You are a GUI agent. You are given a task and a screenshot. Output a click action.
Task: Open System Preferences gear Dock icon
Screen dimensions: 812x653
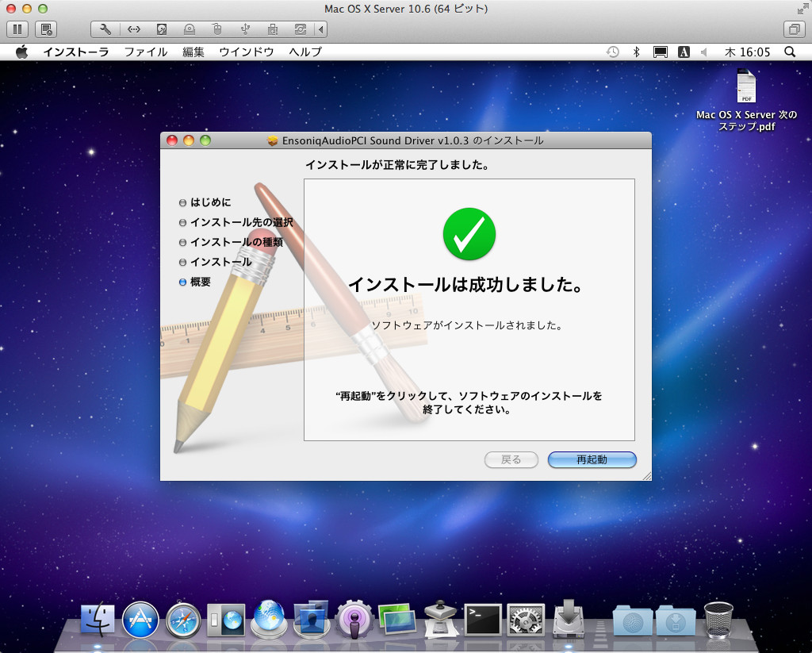coord(526,620)
